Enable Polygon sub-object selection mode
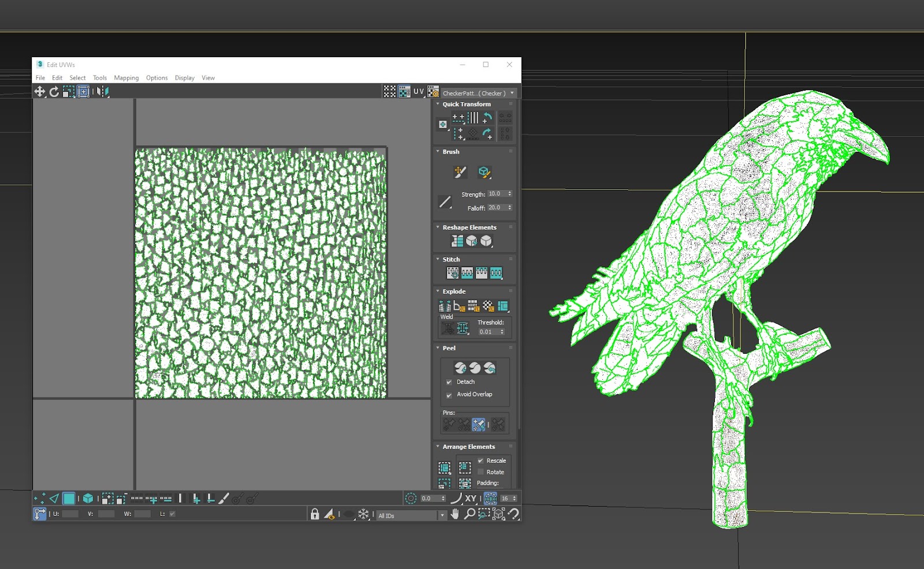Viewport: 924px width, 569px height. pyautogui.click(x=69, y=498)
